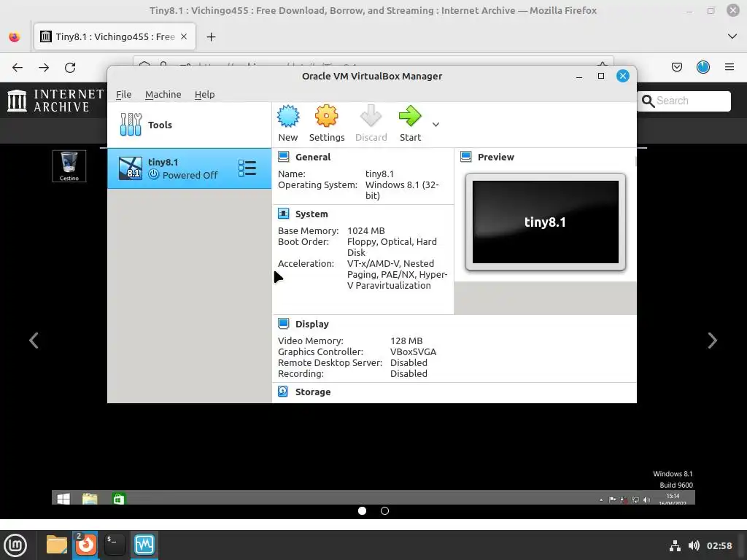Go forward in Firefox

click(44, 68)
